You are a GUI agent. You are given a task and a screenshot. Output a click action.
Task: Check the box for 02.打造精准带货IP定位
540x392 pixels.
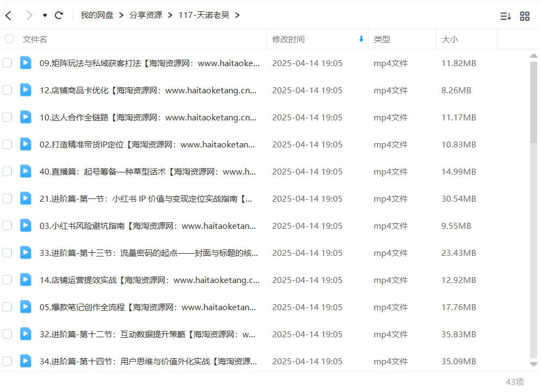pyautogui.click(x=7, y=144)
